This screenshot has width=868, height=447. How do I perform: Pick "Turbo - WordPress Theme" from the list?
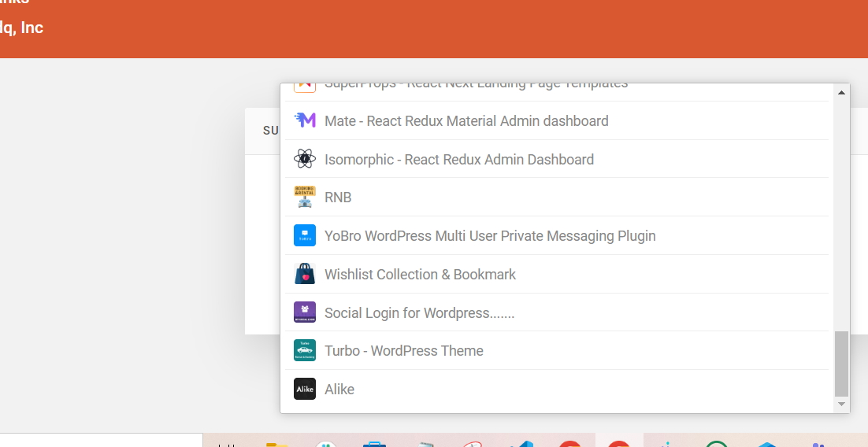[404, 351]
